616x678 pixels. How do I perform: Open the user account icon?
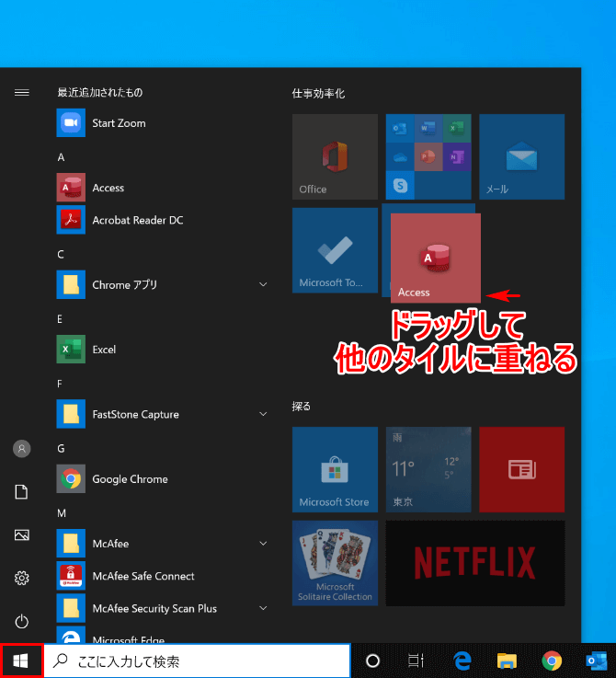[22, 449]
